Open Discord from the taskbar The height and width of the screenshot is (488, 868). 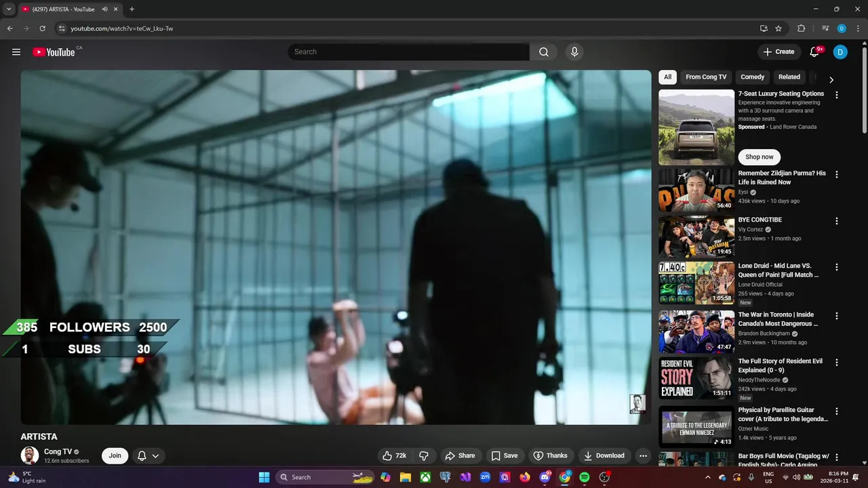click(545, 477)
